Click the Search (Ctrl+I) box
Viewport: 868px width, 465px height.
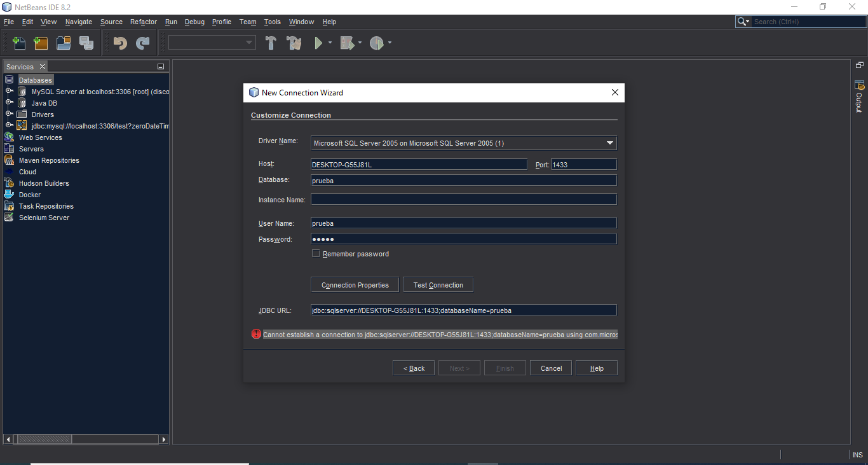coord(807,22)
